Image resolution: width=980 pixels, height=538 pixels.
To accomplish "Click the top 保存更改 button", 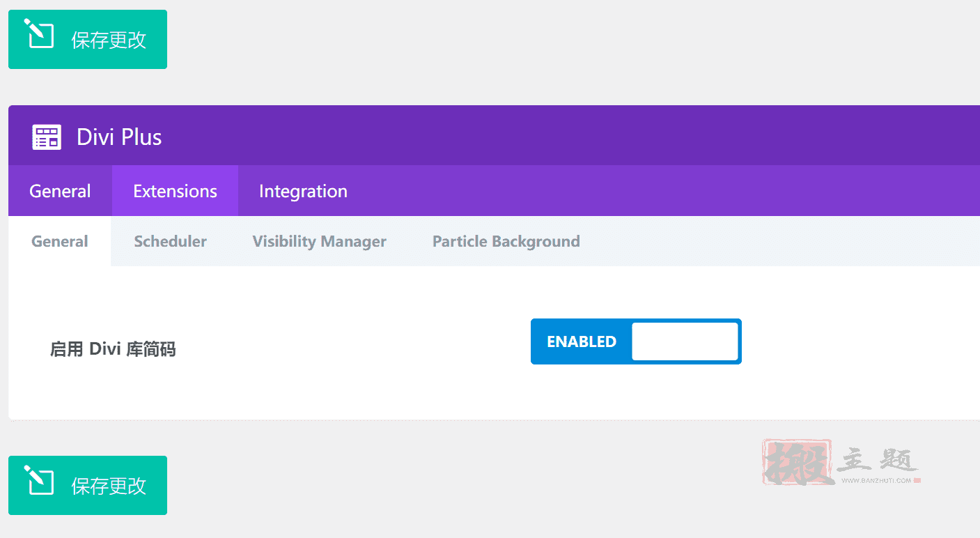I will click(88, 39).
